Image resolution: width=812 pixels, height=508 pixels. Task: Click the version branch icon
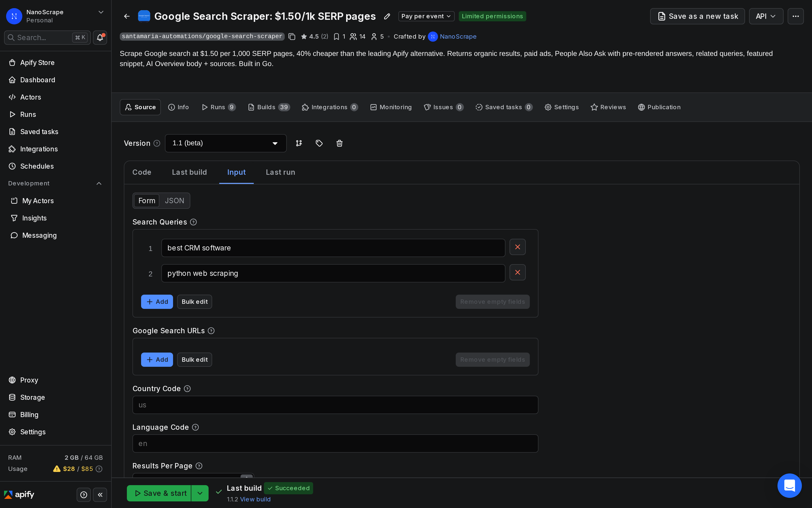point(299,143)
